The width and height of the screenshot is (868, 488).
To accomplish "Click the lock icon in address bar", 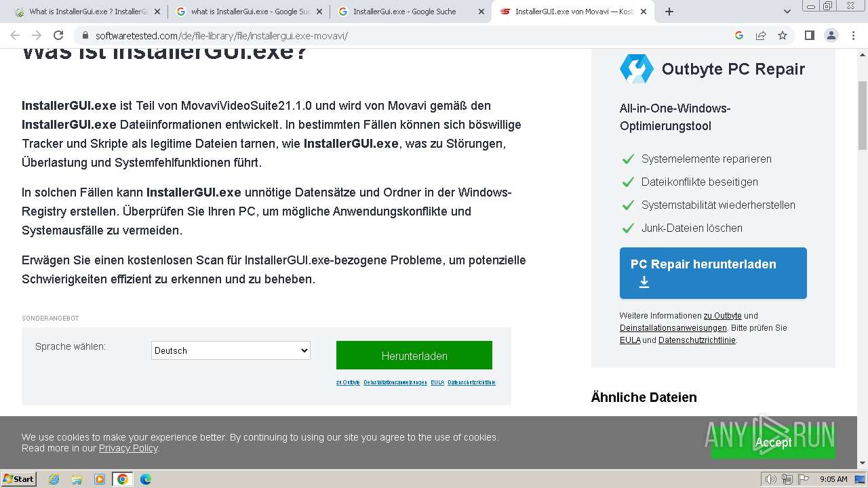I will coord(85,36).
